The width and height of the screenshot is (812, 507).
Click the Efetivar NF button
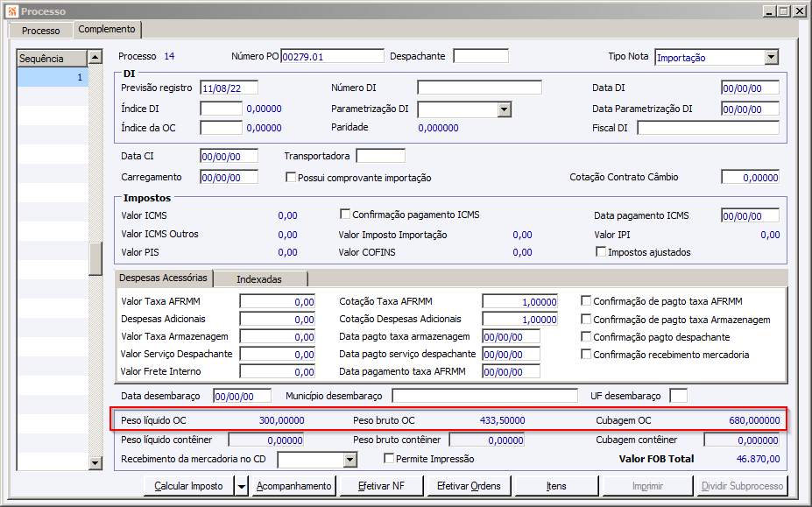pos(381,486)
